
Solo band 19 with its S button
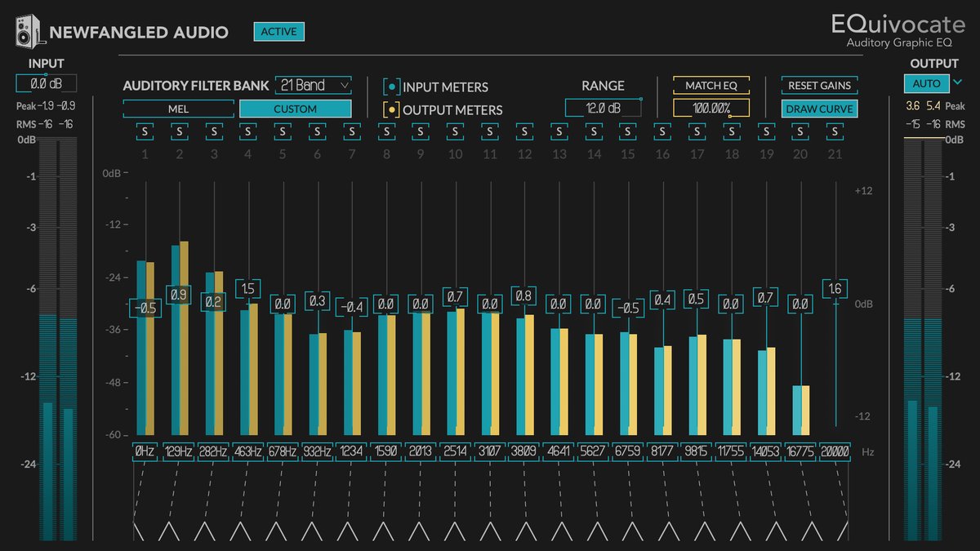tap(766, 131)
